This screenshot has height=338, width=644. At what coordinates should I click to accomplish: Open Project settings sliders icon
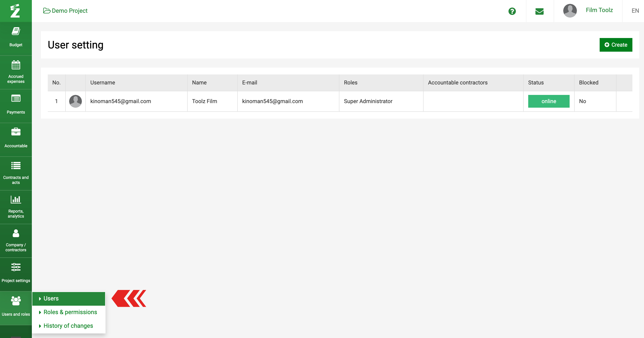(16, 267)
